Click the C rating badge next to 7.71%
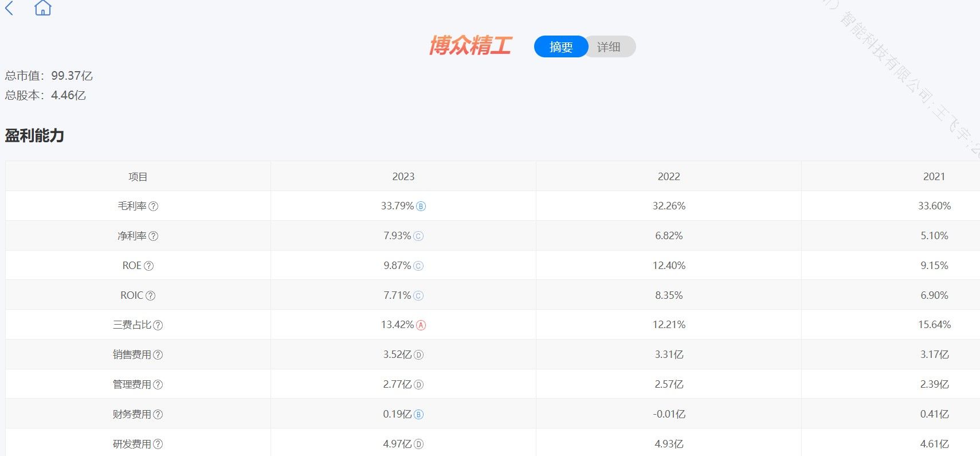Screen dimensions: 980x456 click(418, 296)
